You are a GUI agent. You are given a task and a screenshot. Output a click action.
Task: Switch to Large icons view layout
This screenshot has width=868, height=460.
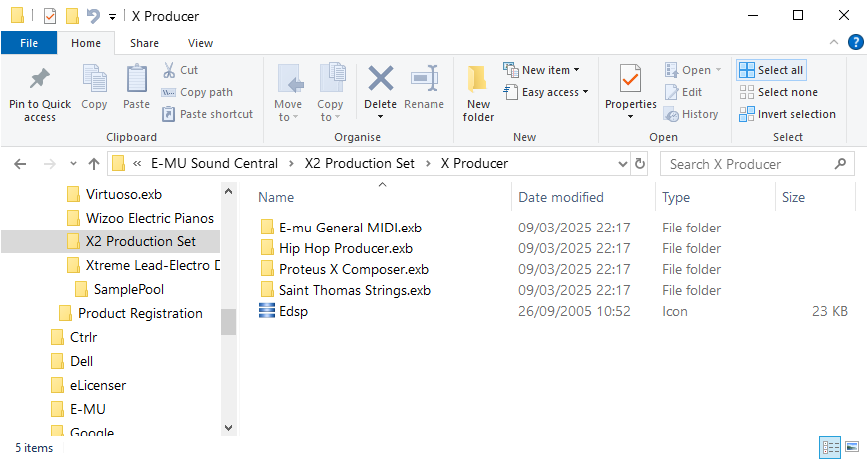(852, 447)
